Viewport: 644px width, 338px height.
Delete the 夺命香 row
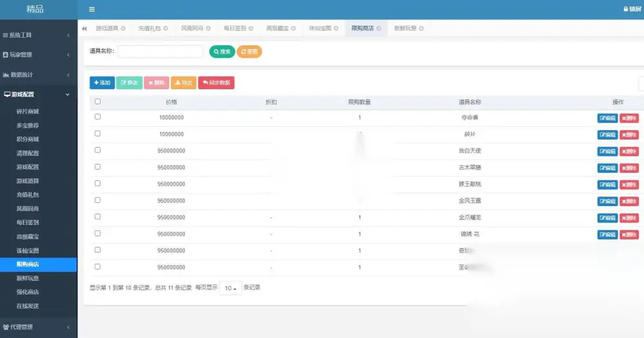pyautogui.click(x=629, y=118)
